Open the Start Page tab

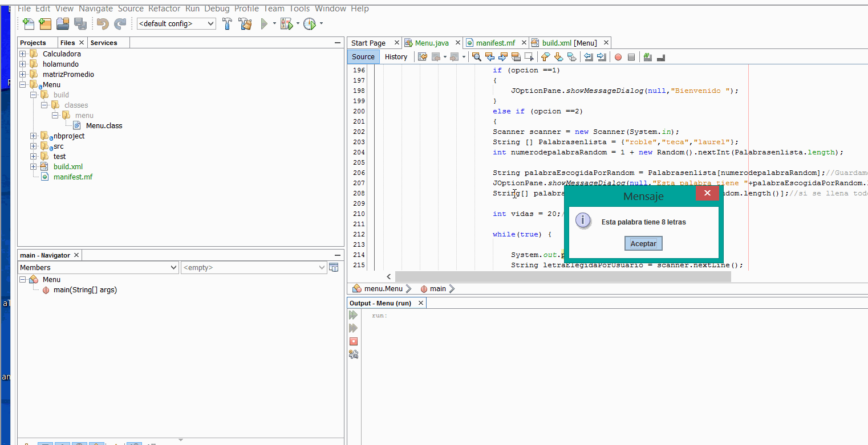tap(368, 43)
